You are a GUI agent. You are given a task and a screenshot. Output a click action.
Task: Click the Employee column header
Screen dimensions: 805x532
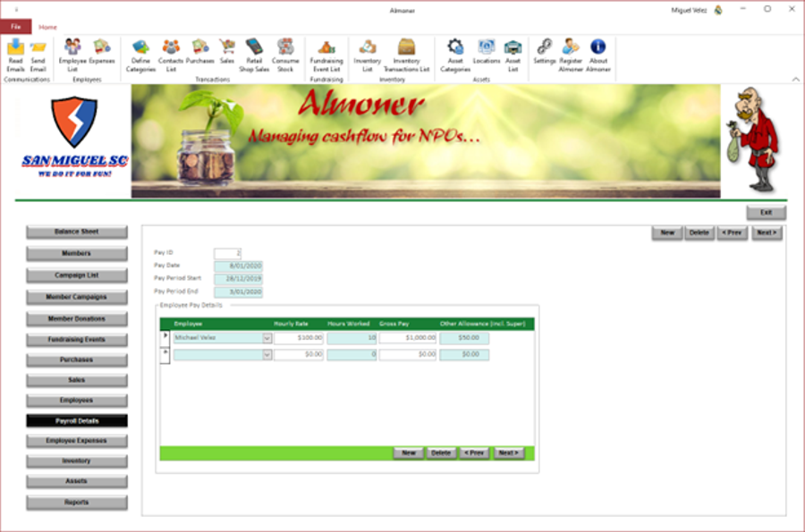(x=188, y=324)
